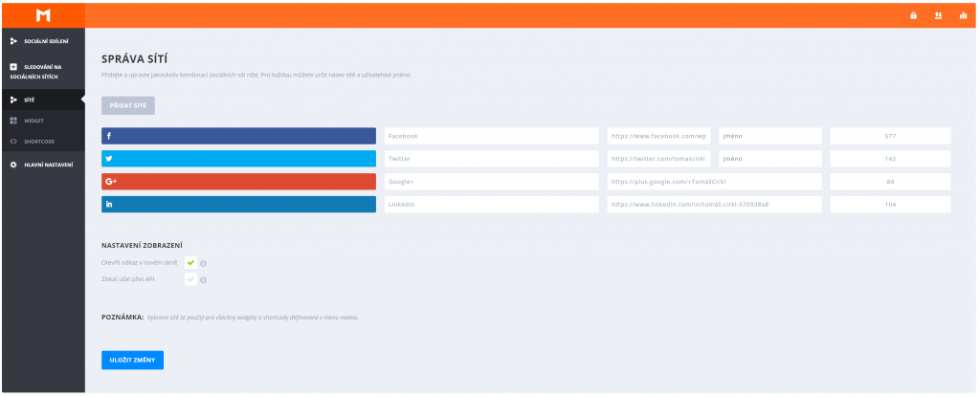980x397 pixels.
Task: Go to 'Sledování na sociálních sítích'
Action: 41,71
